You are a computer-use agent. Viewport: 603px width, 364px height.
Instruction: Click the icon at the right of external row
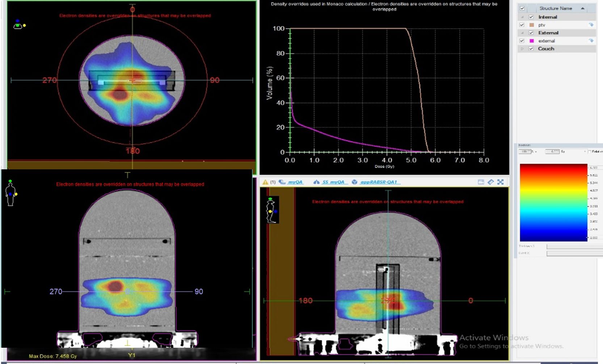591,41
